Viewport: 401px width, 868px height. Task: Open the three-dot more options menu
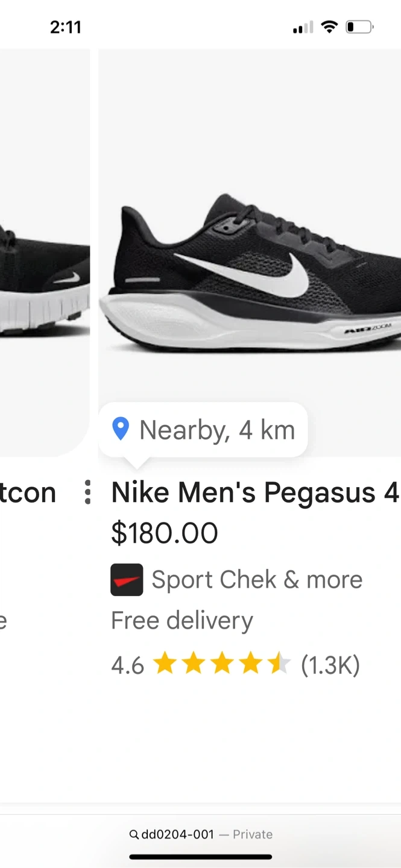[x=88, y=492]
